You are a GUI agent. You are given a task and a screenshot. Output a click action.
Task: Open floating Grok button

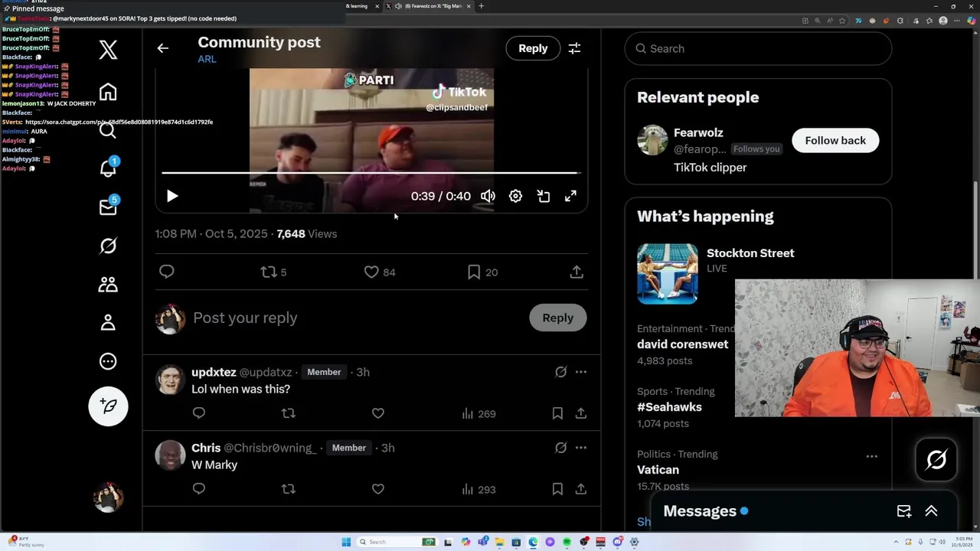coord(936,460)
